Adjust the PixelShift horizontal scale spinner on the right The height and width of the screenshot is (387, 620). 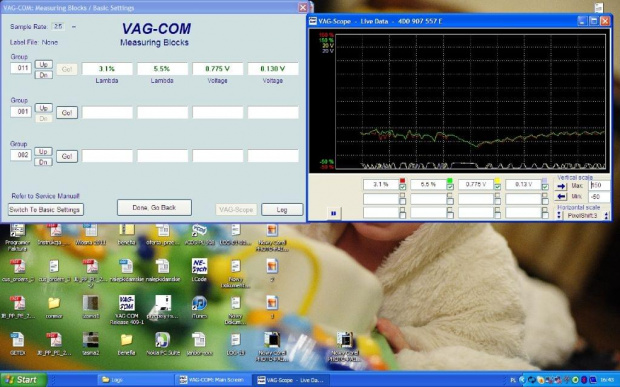[607, 216]
